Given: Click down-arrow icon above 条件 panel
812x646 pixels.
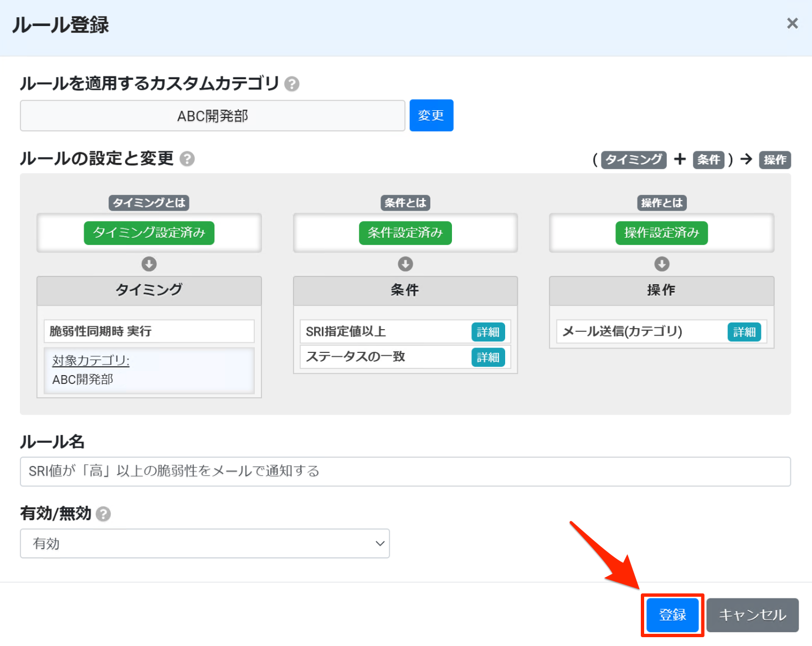Looking at the screenshot, I should (x=405, y=264).
